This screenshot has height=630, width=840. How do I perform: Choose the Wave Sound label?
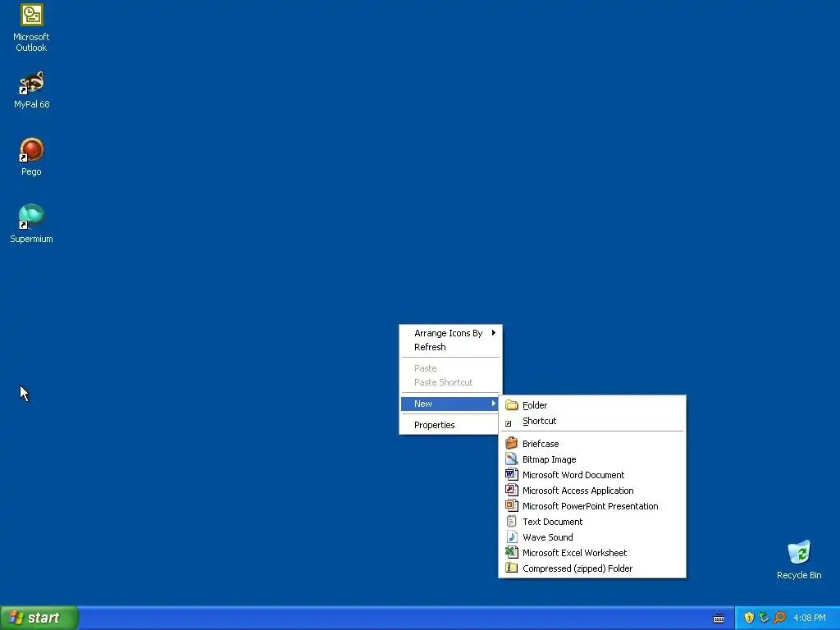pos(547,536)
